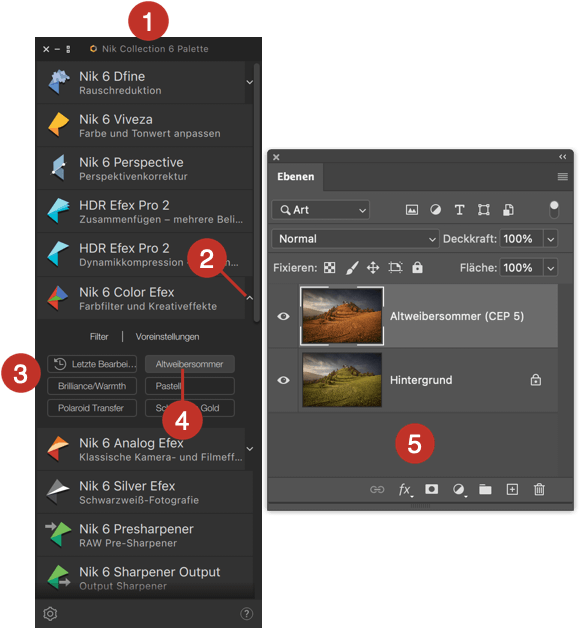Screen dimensions: 579x628
Task: Open Nik 6 Analog Efex plugin
Action: click(141, 449)
